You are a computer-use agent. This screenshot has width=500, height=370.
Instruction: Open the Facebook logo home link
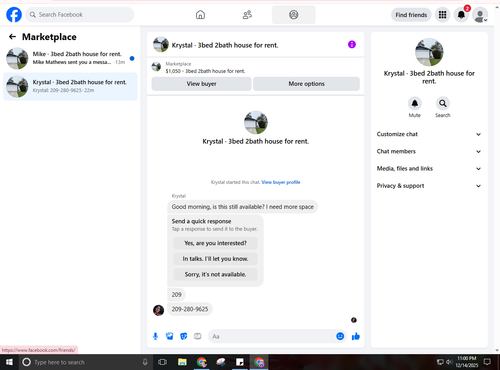(14, 15)
